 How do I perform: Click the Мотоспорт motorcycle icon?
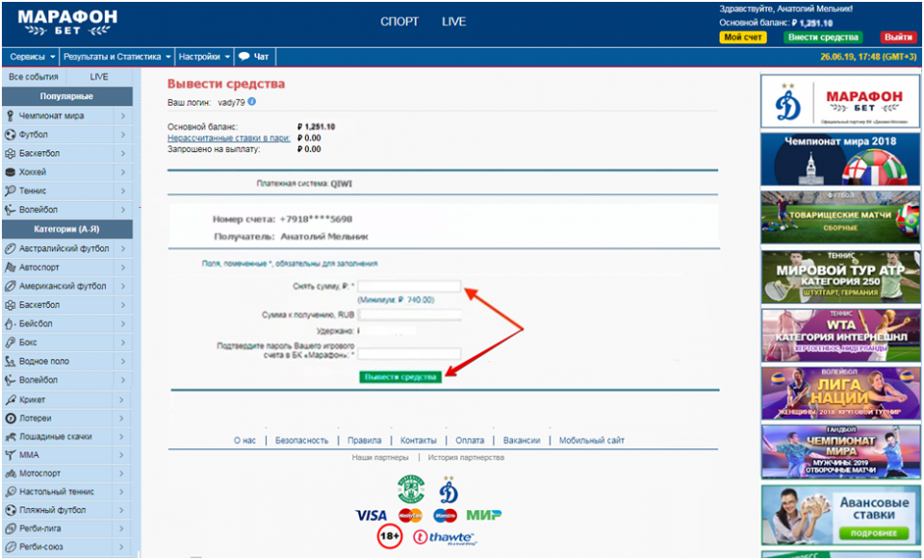(x=10, y=473)
